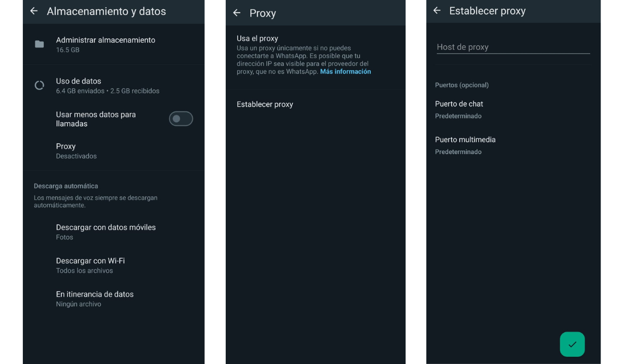Set the Puerto de chat value
The image size is (624, 364).
click(459, 109)
